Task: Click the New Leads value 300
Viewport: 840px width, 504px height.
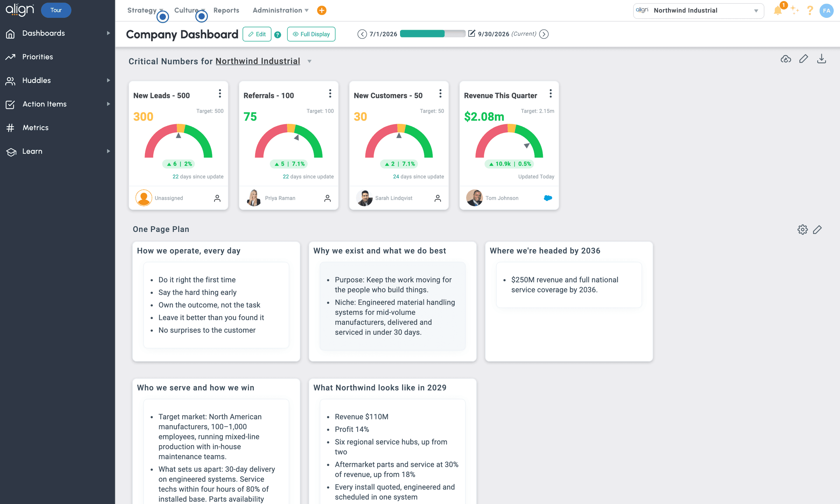Action: pos(143,116)
